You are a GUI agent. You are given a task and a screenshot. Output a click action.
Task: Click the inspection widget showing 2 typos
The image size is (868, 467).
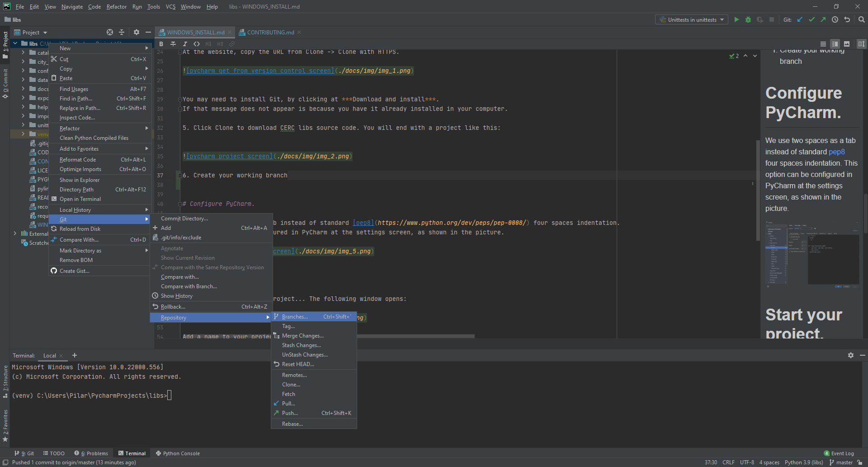[x=734, y=56]
